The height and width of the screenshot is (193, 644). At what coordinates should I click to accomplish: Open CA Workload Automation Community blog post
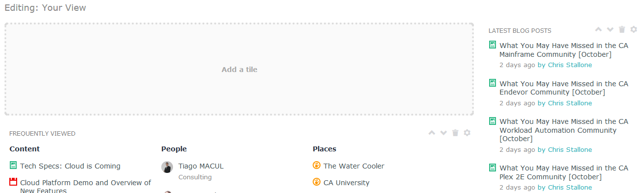click(564, 130)
